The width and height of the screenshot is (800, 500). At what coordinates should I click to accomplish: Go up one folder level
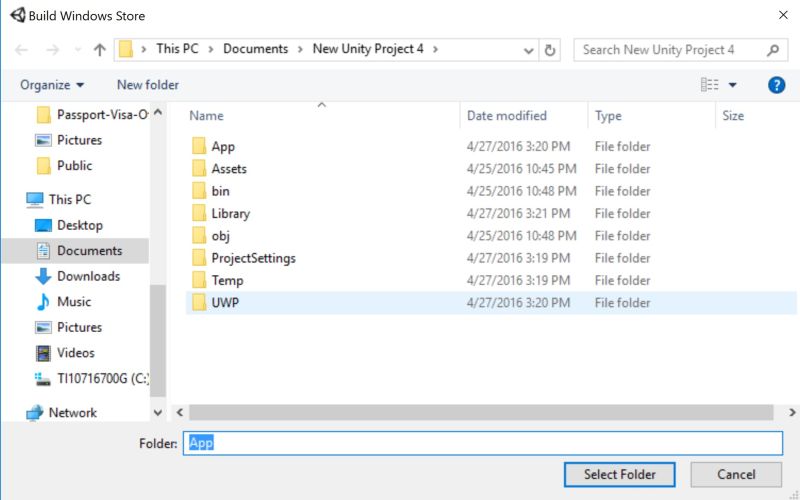99,49
